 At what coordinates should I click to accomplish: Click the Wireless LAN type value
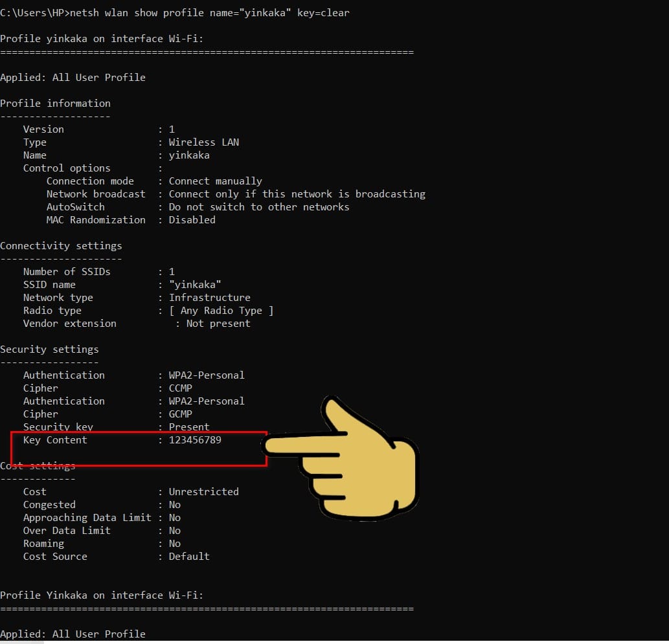click(204, 142)
